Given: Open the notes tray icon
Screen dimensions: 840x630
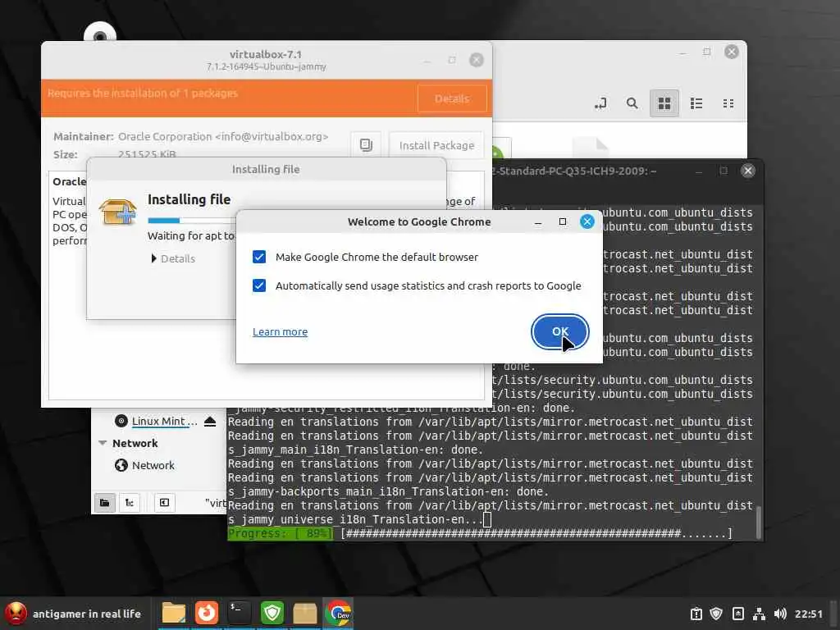Looking at the screenshot, I should (737, 614).
